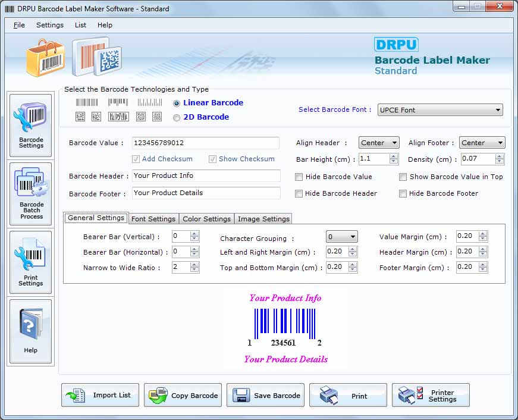Click the Copy Barcode button label
This screenshot has width=518, height=420.
pyautogui.click(x=194, y=396)
